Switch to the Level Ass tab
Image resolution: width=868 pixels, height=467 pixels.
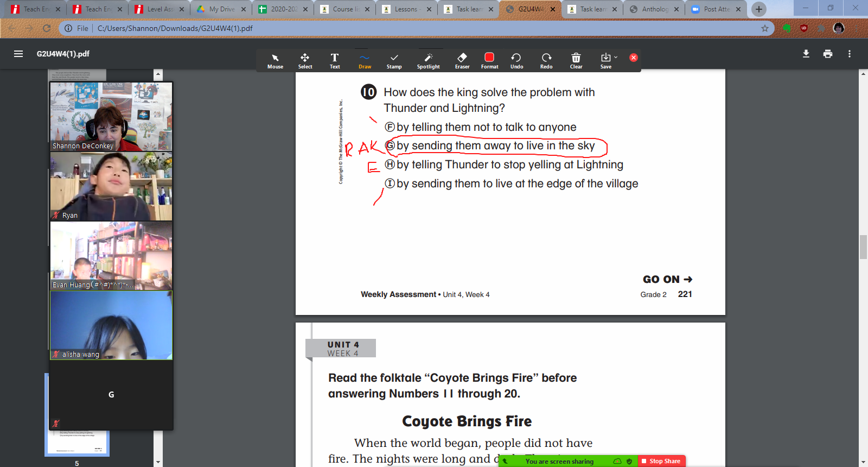159,9
